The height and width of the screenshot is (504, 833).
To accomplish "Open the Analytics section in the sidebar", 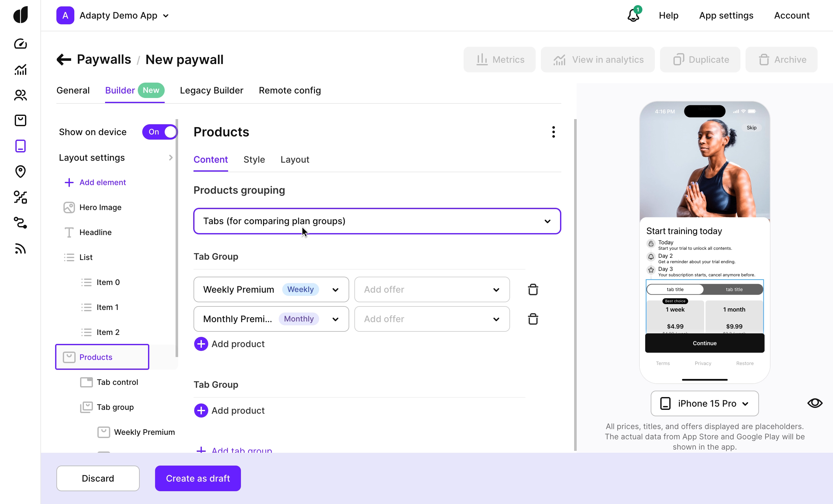I will pyautogui.click(x=20, y=69).
